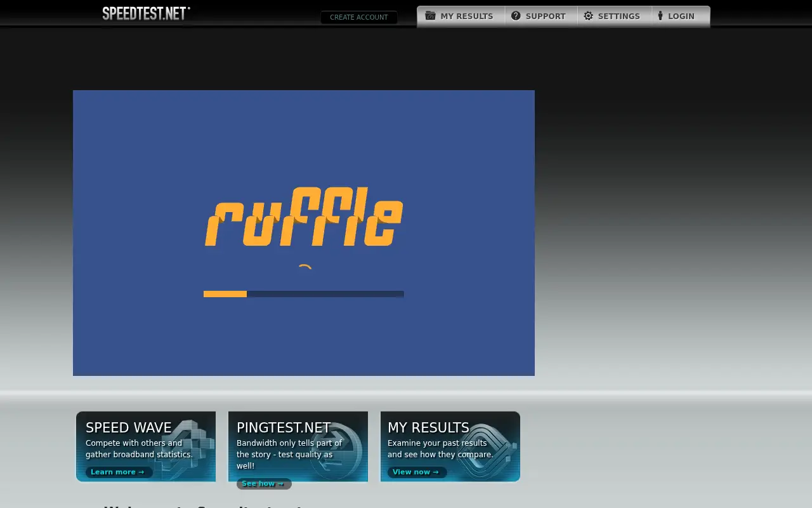
Task: Click the Login person icon
Action: pyautogui.click(x=660, y=16)
